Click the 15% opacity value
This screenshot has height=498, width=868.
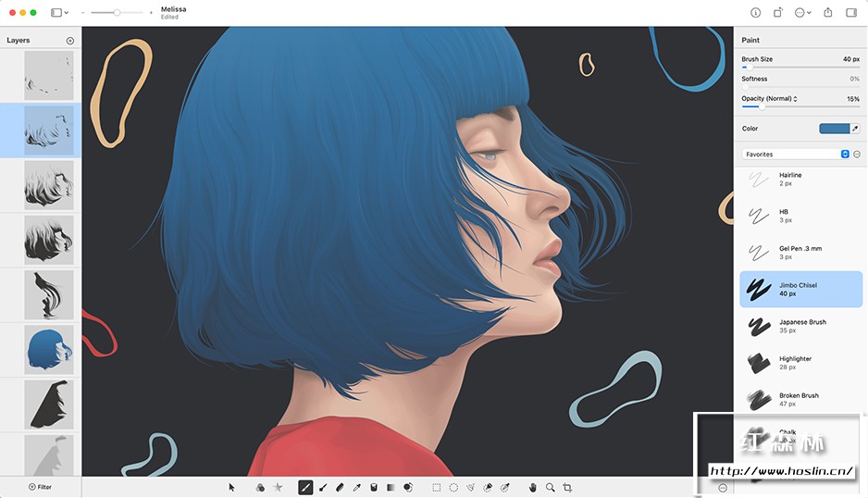[853, 99]
